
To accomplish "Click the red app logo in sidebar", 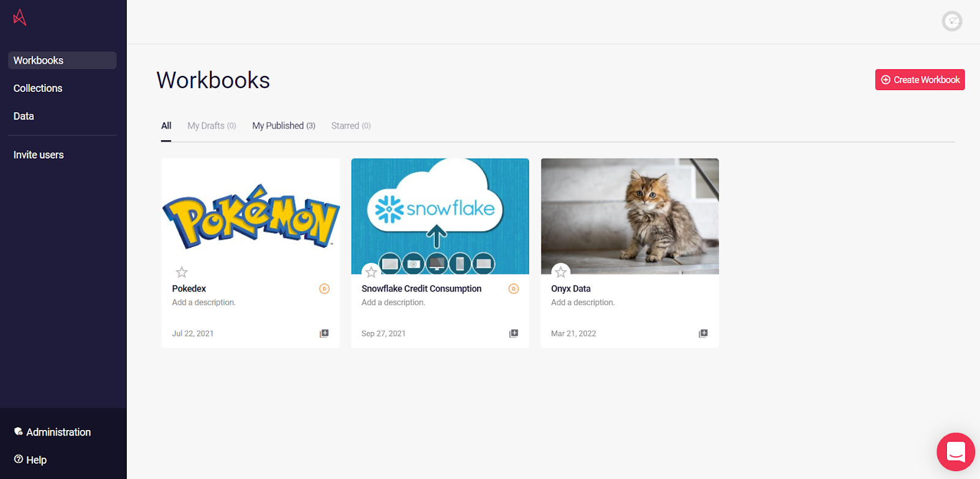I will click(x=20, y=18).
